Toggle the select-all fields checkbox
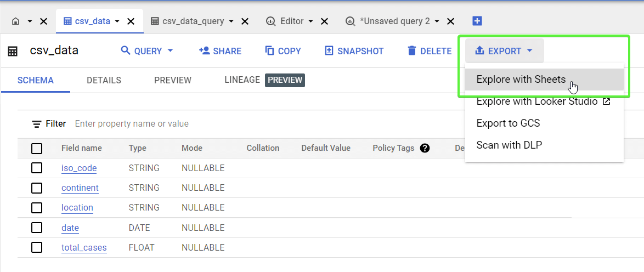 pos(37,148)
